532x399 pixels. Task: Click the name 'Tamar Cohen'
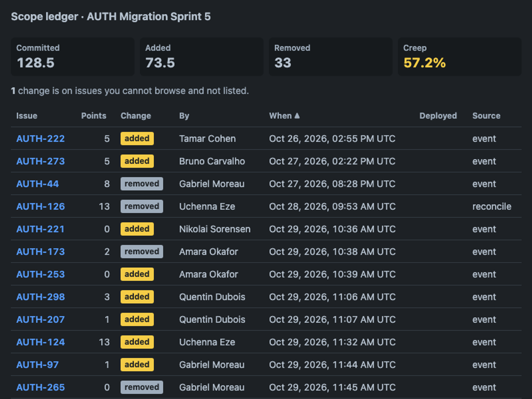(x=207, y=139)
